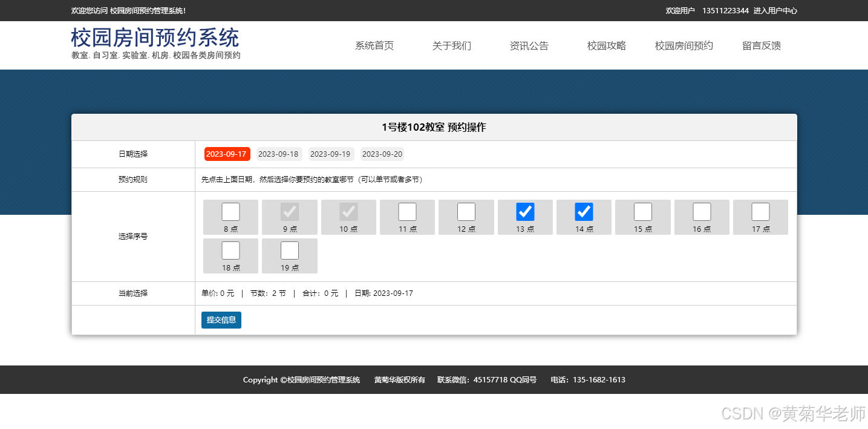Choose date 2023-09-19
868x429 pixels.
pos(330,154)
